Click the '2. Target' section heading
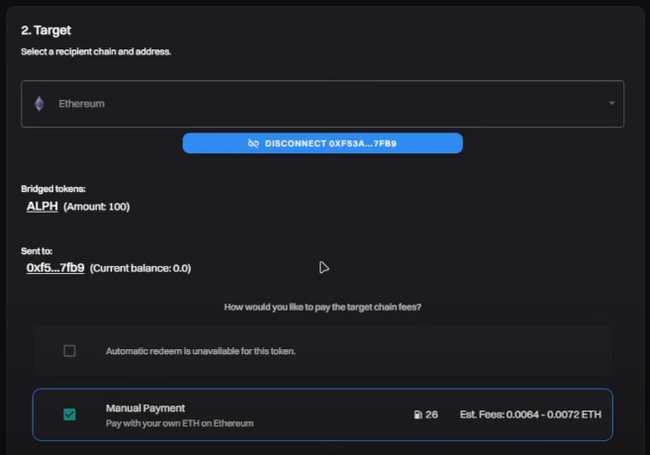Viewport: 650px width, 455px height. coord(46,31)
